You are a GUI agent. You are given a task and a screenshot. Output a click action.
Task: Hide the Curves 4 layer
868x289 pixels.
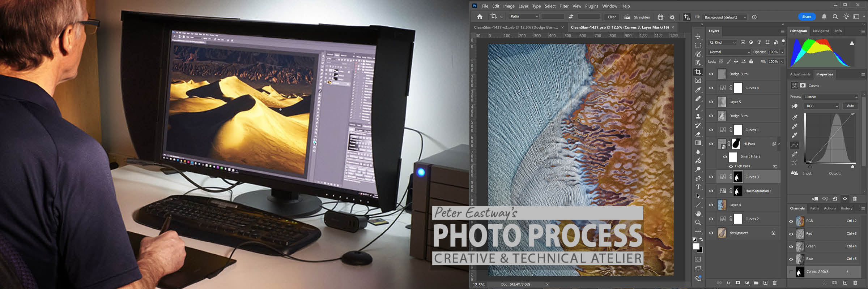711,88
